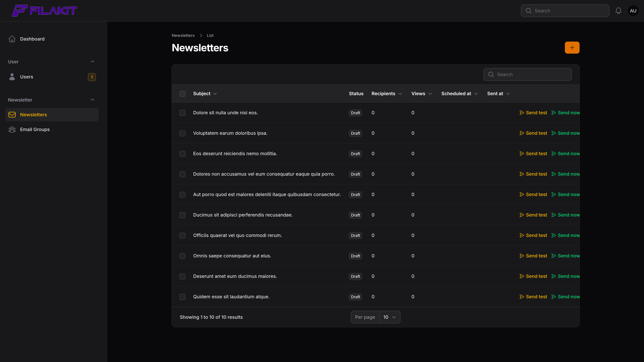Screen dimensions: 644x362
Task: Send now "Voluptatem earum doloribus ipsa."
Action: pyautogui.click(x=566, y=133)
